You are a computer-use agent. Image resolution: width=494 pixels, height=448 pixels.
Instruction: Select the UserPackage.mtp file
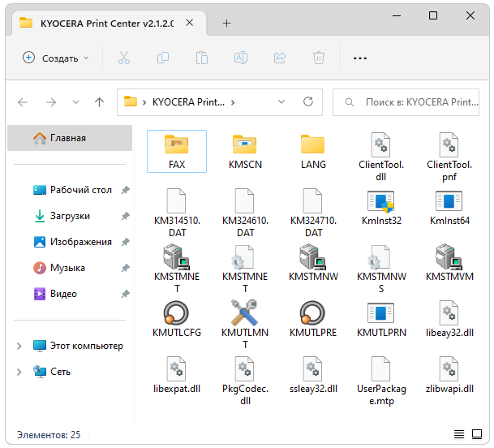point(381,381)
